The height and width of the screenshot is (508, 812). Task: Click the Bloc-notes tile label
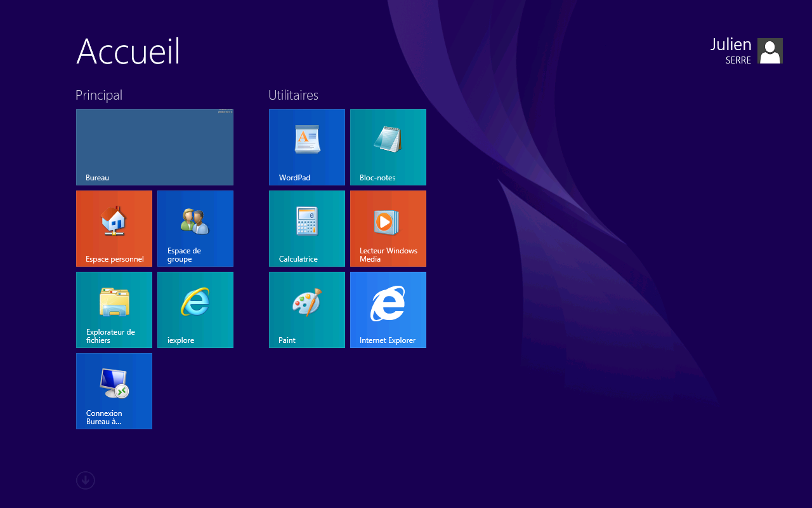(377, 178)
